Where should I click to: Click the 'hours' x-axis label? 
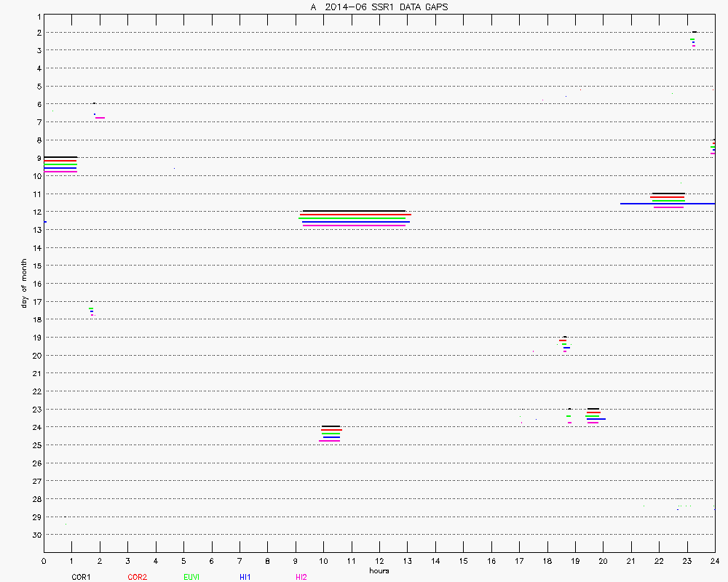click(x=379, y=571)
